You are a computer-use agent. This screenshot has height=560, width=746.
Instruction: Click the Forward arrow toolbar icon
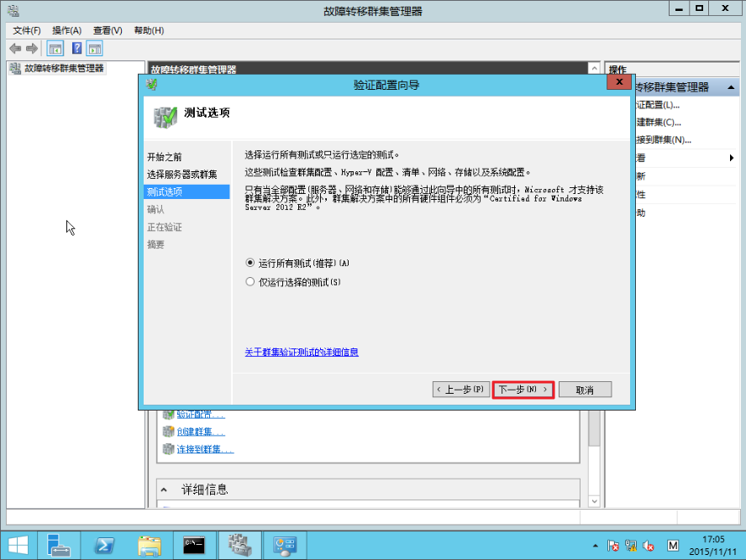(31, 49)
